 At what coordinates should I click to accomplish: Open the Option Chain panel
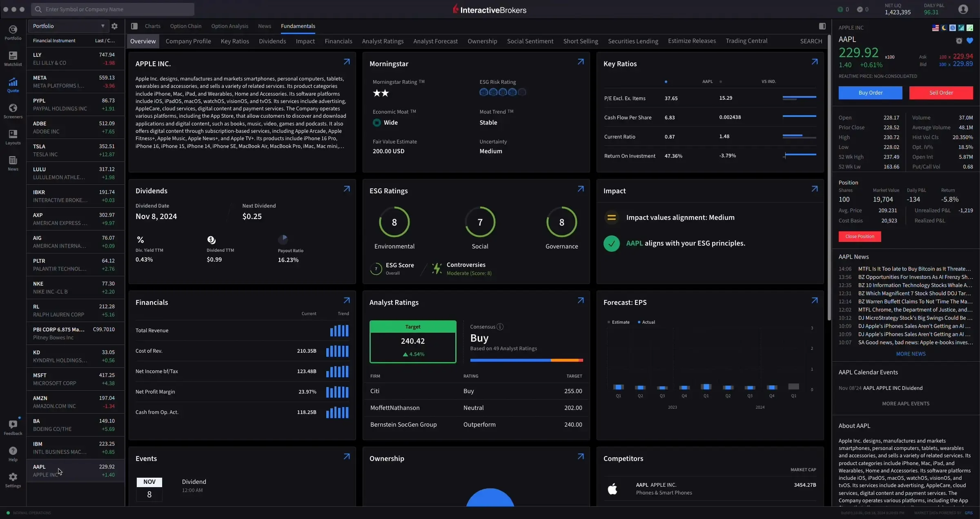[186, 27]
